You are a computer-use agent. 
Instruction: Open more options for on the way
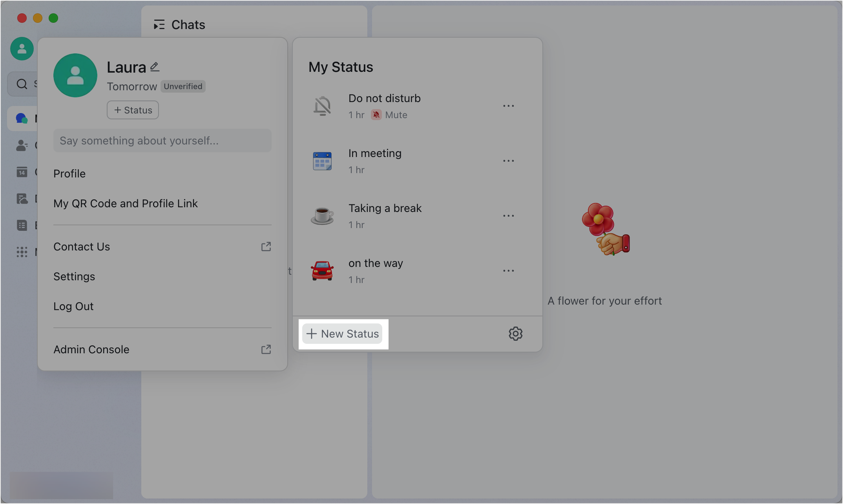[508, 271]
